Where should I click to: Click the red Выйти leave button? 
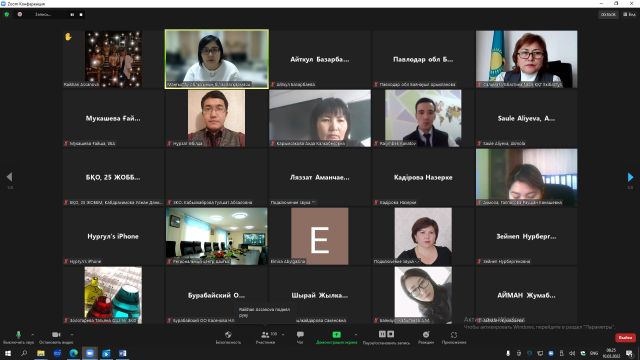[x=625, y=338]
